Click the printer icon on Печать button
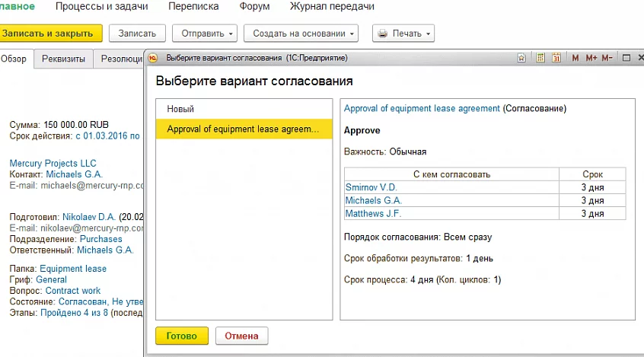644x357 pixels. click(x=382, y=33)
